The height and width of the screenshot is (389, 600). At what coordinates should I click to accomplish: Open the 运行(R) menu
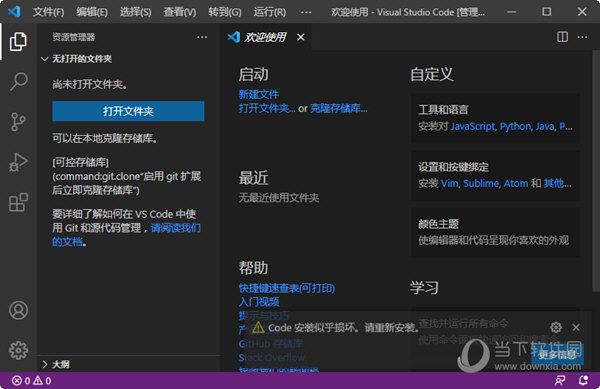(269, 12)
